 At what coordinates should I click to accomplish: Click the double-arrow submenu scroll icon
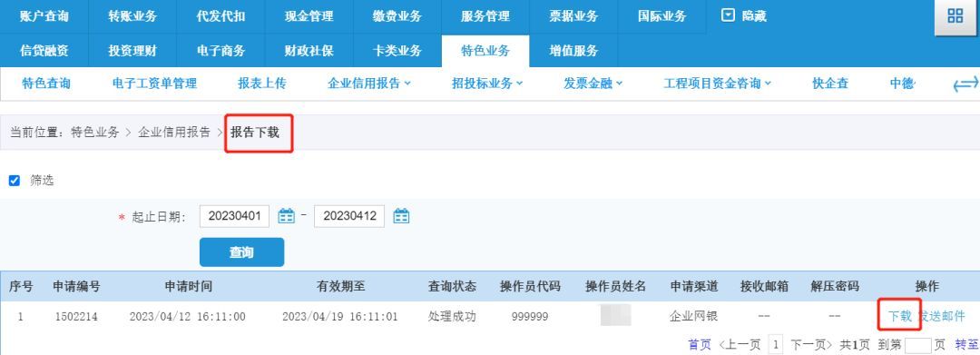click(965, 84)
